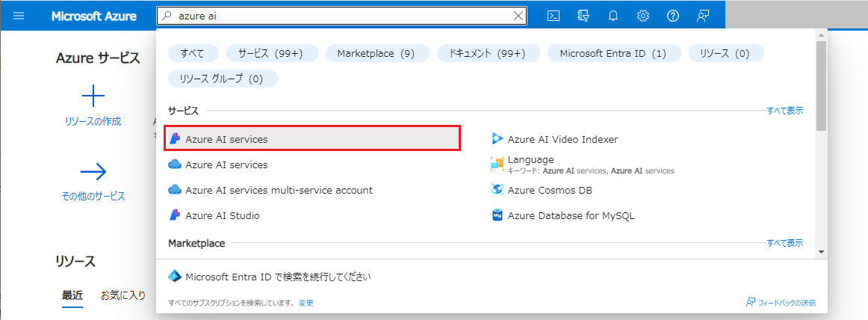Click the scrollbar down arrow in results

coord(821,251)
